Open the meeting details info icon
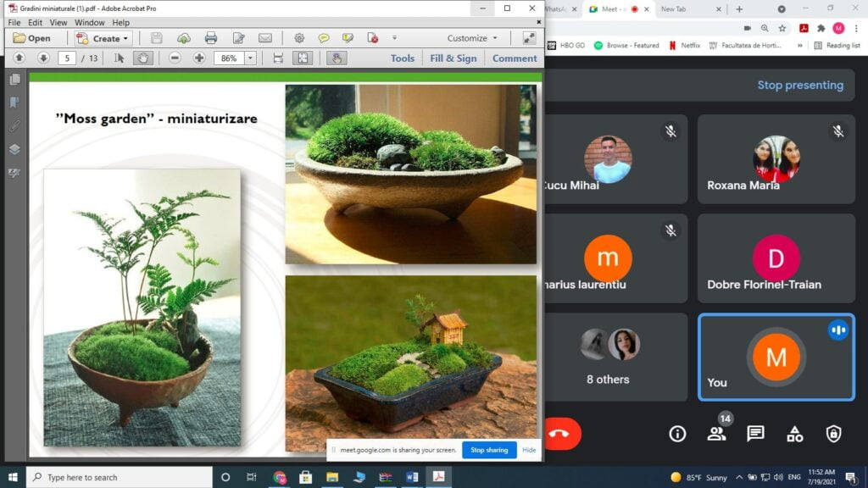 point(677,434)
